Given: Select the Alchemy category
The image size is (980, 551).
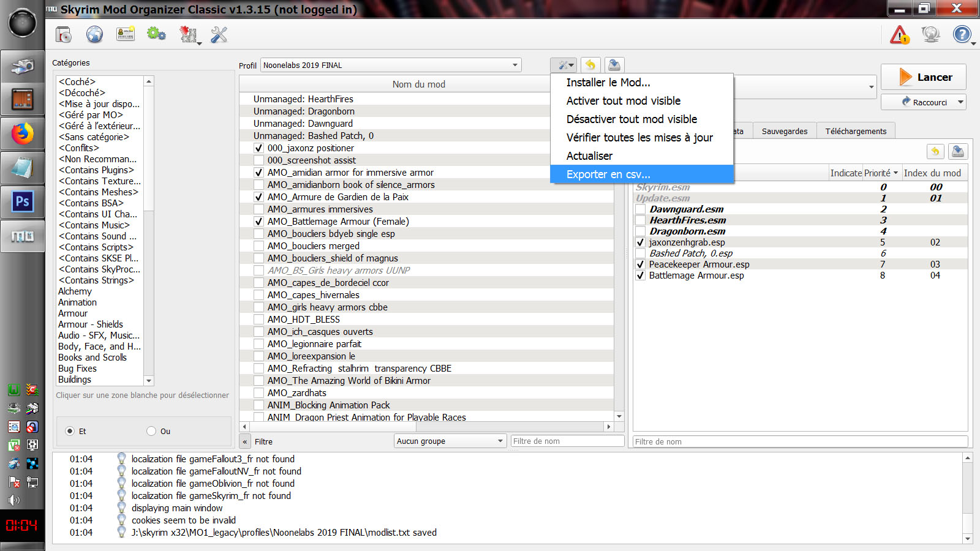Looking at the screenshot, I should tap(75, 291).
